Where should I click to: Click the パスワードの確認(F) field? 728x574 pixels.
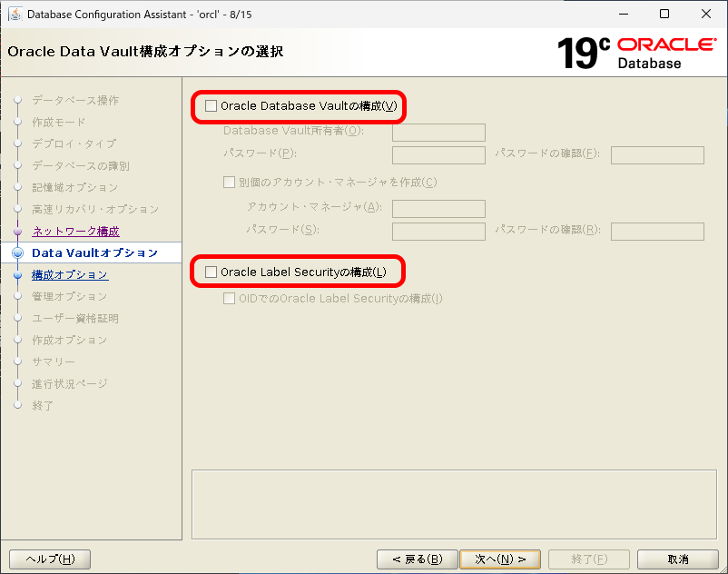click(656, 154)
